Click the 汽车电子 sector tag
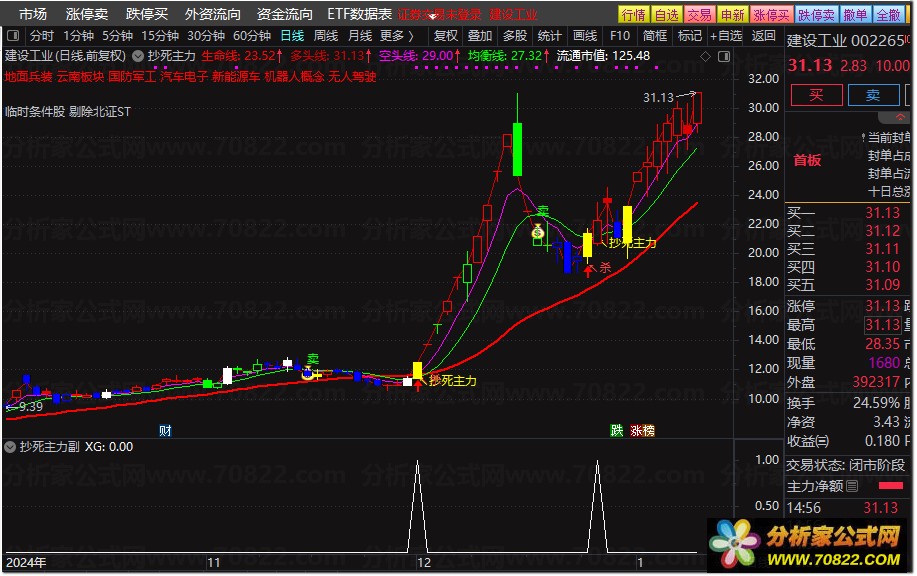The width and height of the screenshot is (917, 576). (x=184, y=77)
